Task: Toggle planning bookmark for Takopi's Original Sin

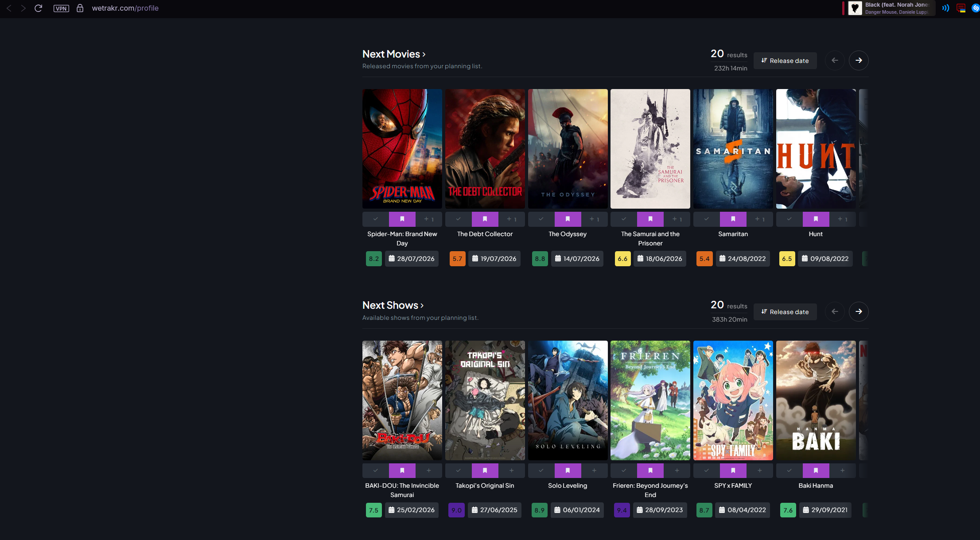Action: click(485, 470)
